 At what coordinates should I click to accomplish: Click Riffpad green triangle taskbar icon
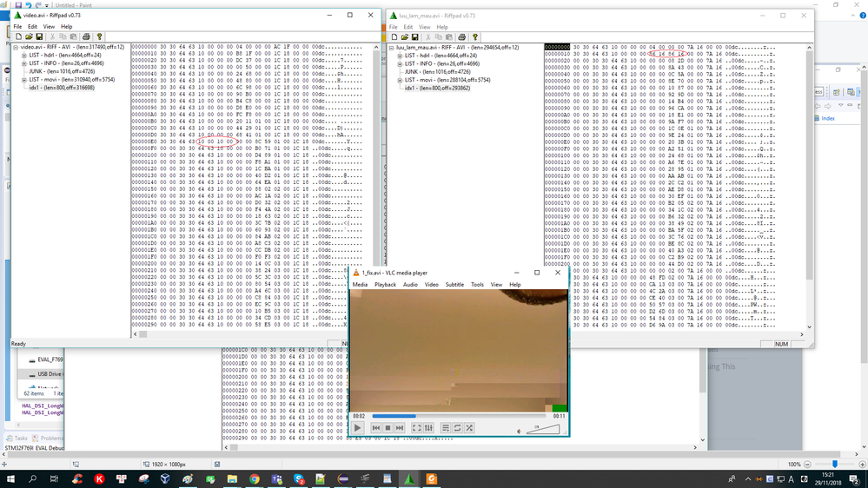409,479
